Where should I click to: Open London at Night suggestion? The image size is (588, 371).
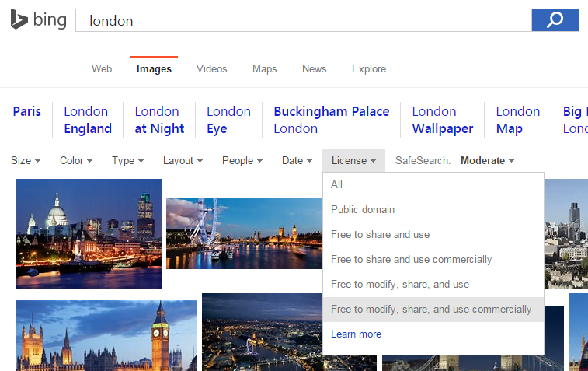coord(159,120)
